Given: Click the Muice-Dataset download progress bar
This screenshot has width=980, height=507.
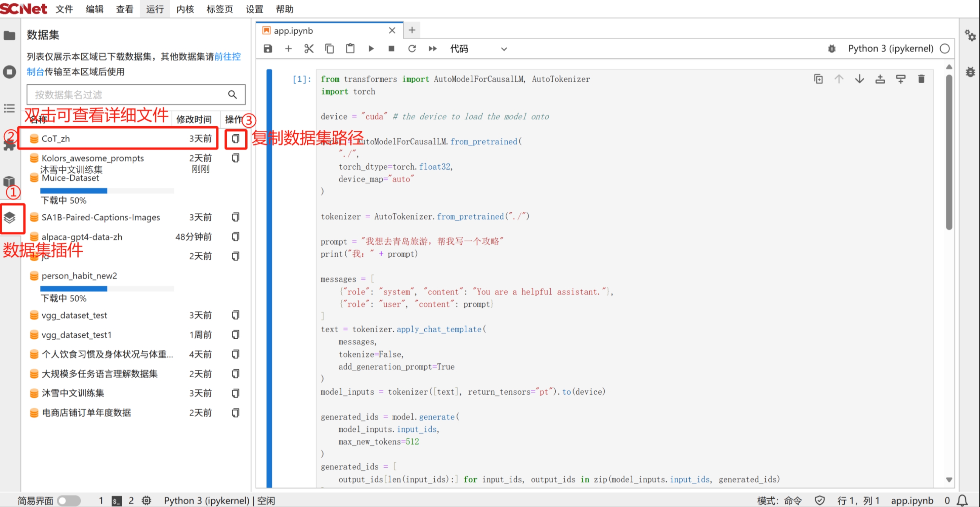Looking at the screenshot, I should click(107, 191).
